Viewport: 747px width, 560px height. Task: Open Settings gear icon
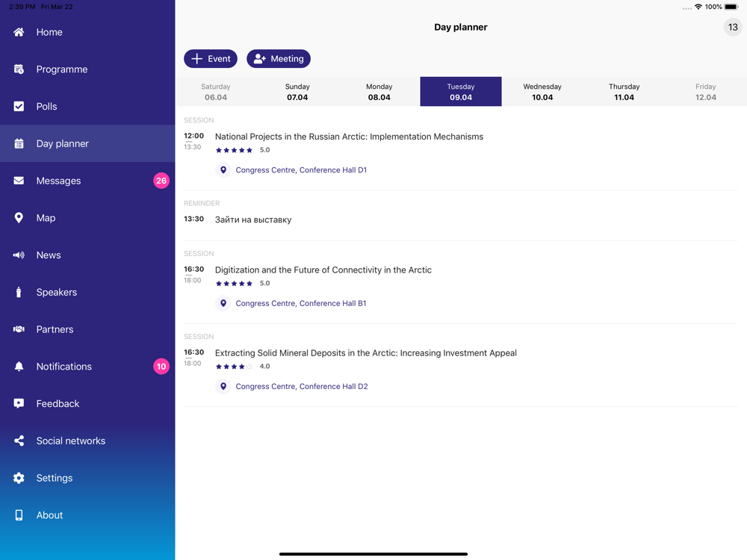click(x=19, y=478)
